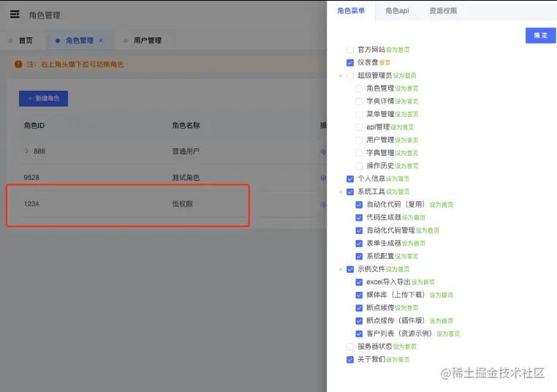Click 设为首页 next to 关于我们
The image size is (557, 392).
(x=398, y=360)
